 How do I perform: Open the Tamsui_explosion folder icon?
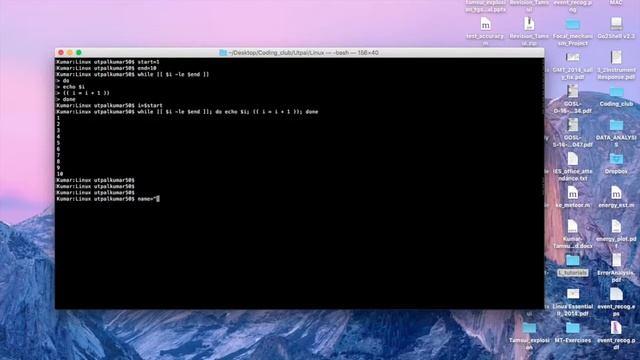tap(529, 328)
